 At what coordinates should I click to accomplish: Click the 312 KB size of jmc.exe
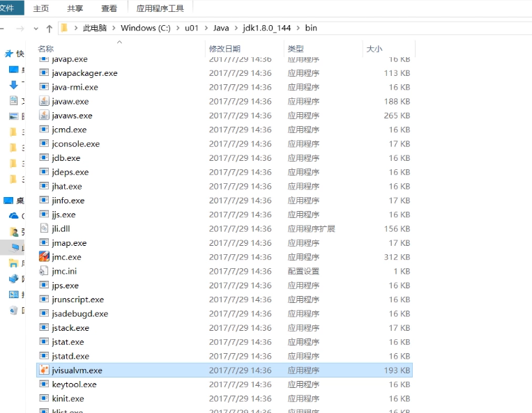[397, 257]
